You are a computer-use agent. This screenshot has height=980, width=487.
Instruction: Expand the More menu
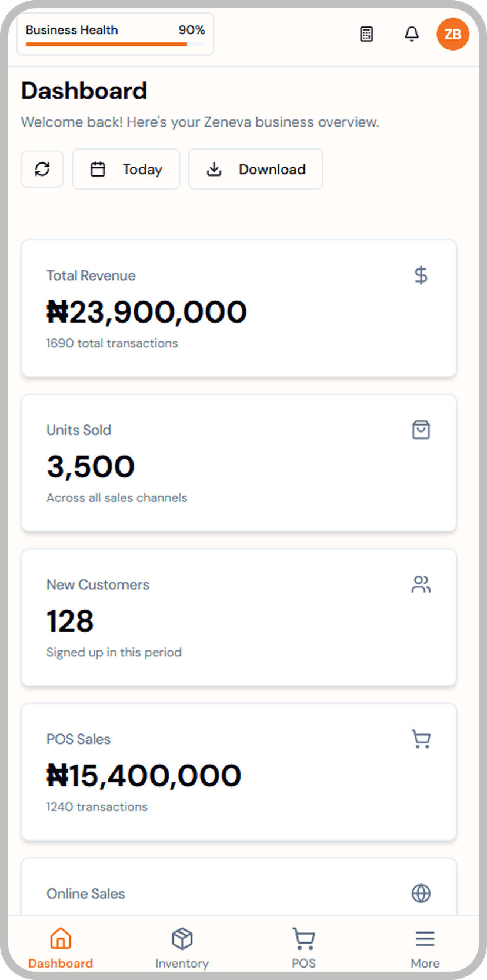tap(425, 948)
